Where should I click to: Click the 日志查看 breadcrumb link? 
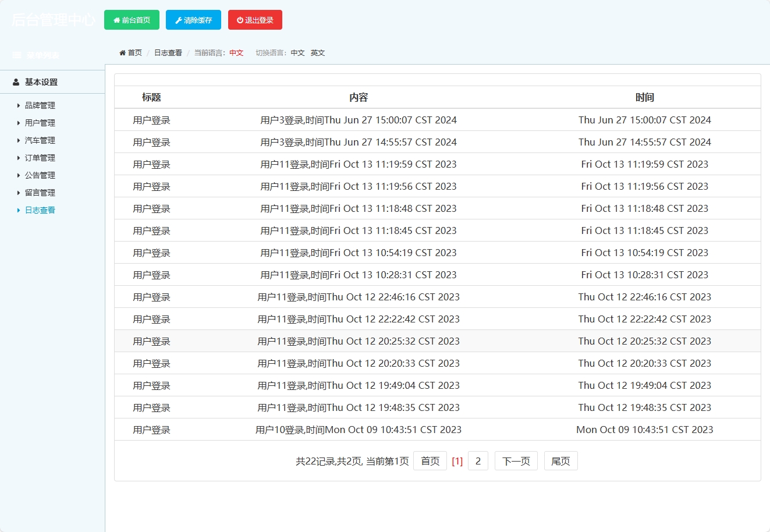pos(168,52)
